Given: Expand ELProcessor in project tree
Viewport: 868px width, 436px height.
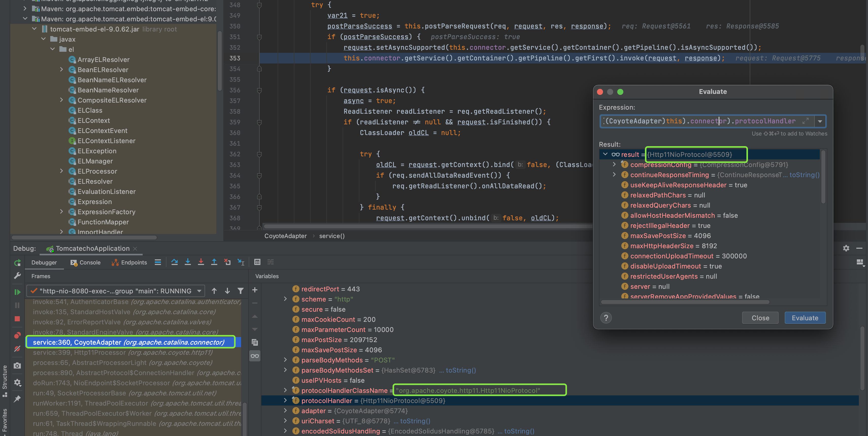Looking at the screenshot, I should tap(61, 171).
